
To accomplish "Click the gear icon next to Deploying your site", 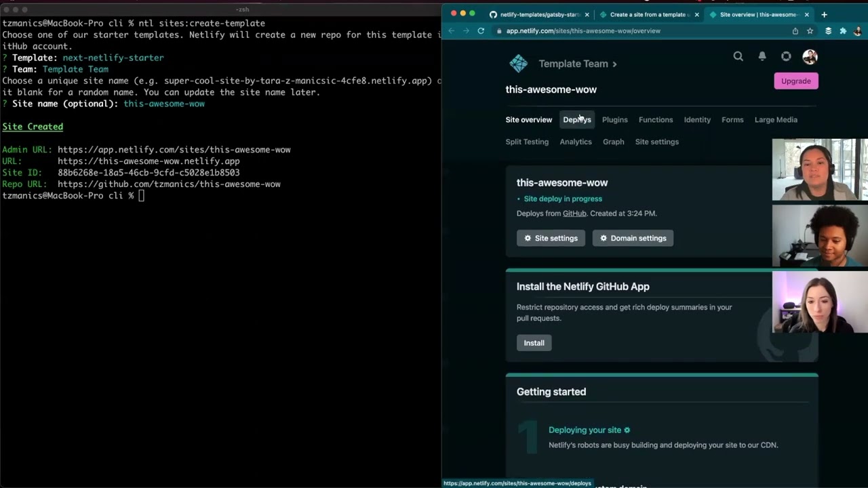I will click(627, 430).
